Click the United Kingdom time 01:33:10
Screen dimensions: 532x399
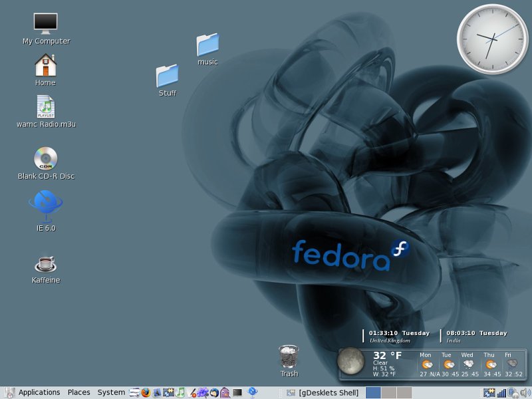click(383, 333)
